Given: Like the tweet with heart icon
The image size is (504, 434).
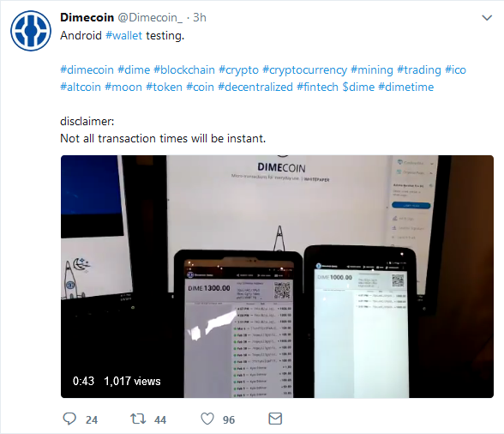Looking at the screenshot, I should click(x=207, y=419).
